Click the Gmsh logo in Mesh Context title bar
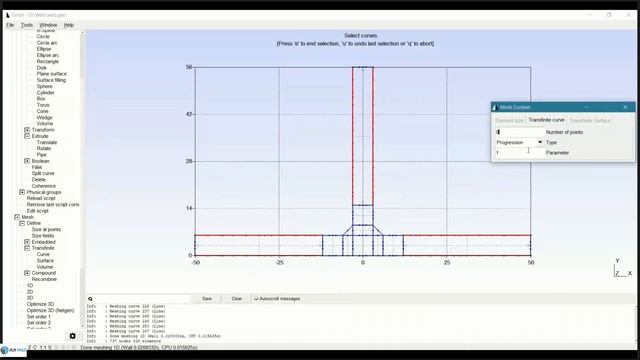Screen dimensions: 640x360 495,107
